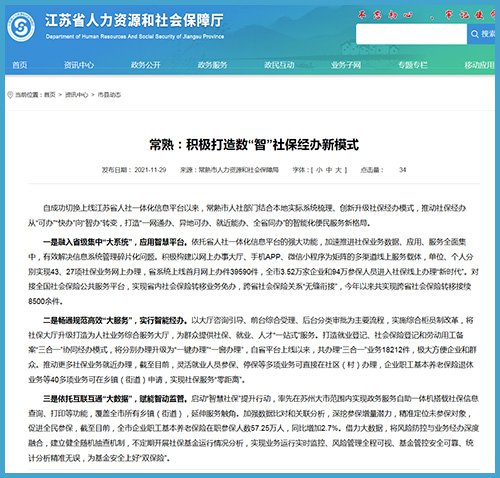Click the view count 34
The width and height of the screenshot is (500, 478).
point(403,170)
